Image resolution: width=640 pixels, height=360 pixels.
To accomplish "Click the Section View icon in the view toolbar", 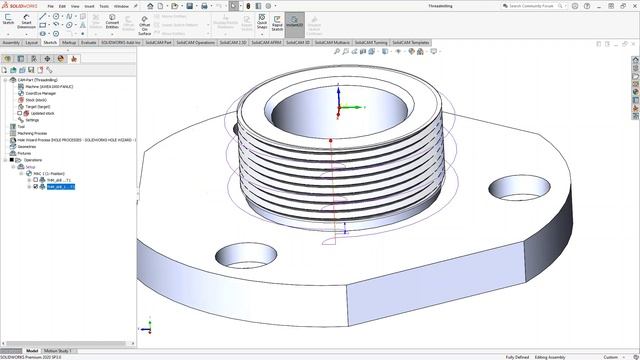I will pos(363,51).
